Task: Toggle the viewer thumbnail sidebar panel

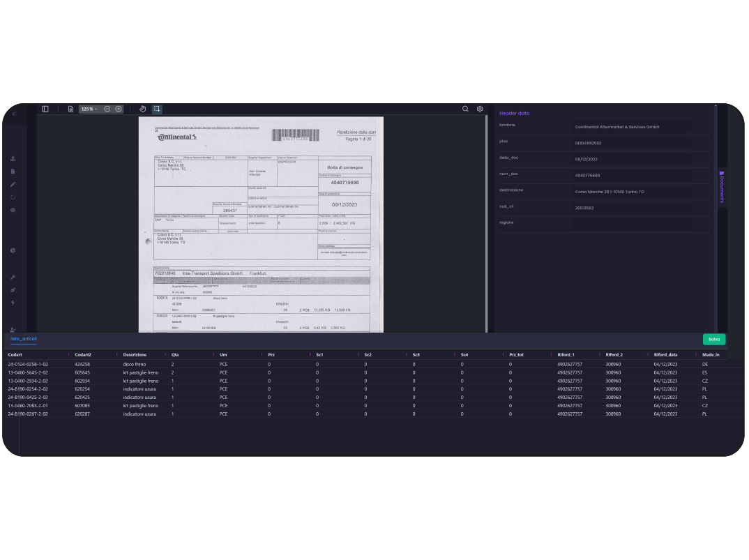Action: (45, 109)
